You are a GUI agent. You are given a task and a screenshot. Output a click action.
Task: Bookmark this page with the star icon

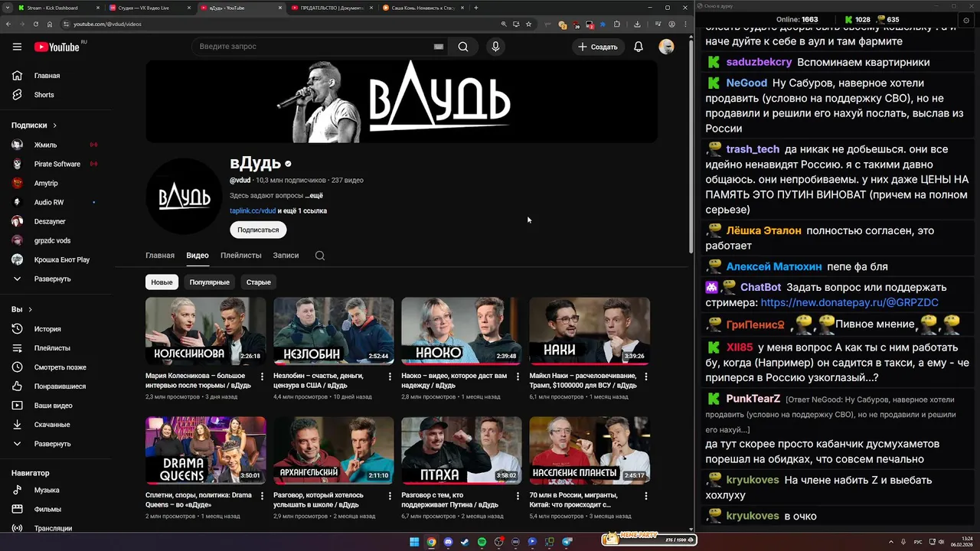tap(528, 24)
